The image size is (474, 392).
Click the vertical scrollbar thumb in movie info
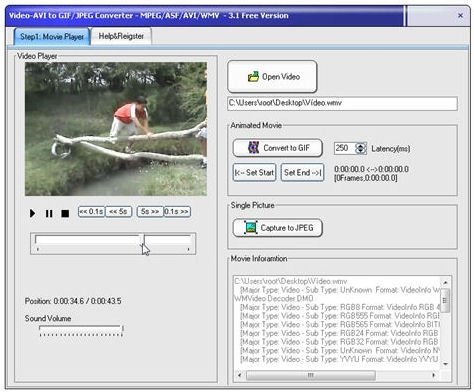[x=446, y=300]
